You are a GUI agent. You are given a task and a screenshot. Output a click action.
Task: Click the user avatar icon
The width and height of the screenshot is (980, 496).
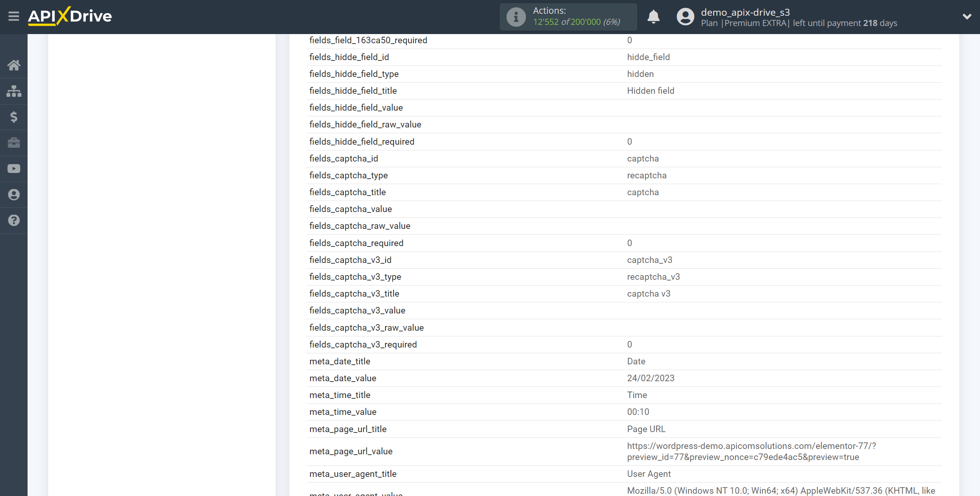[685, 17]
